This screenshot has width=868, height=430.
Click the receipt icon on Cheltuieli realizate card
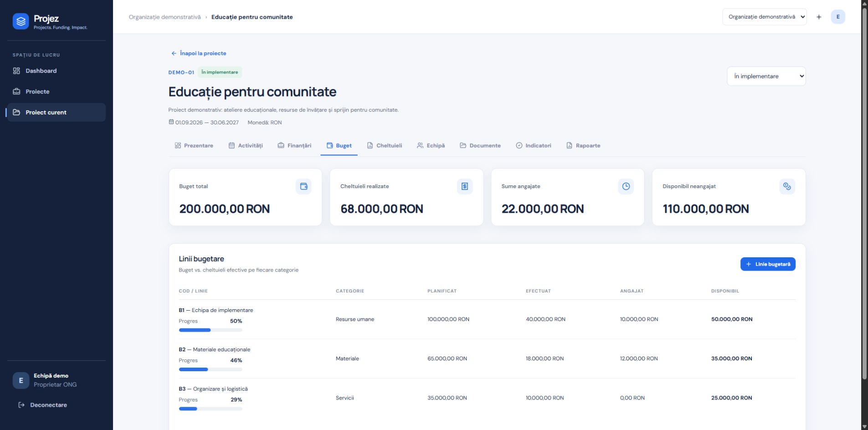(x=465, y=186)
